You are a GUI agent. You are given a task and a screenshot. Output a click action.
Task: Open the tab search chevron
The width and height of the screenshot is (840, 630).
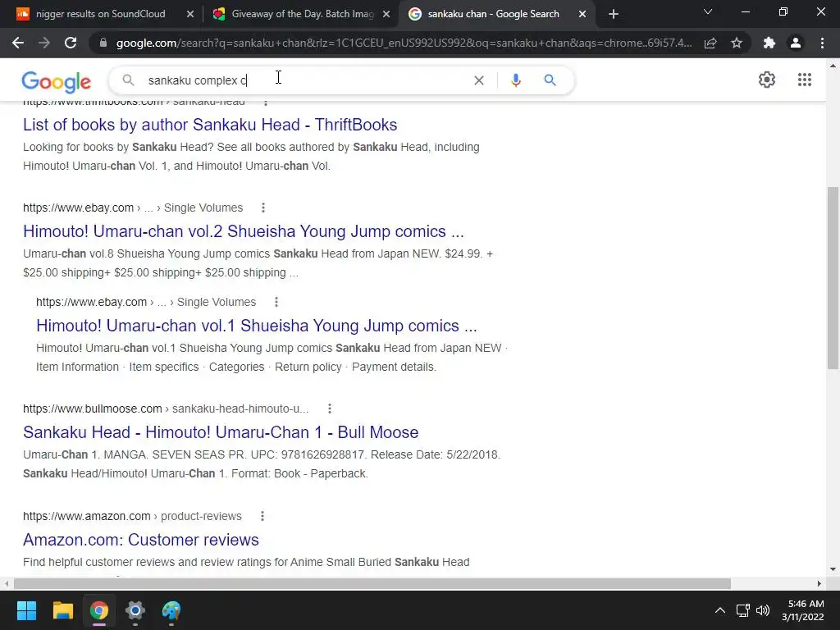(x=708, y=11)
